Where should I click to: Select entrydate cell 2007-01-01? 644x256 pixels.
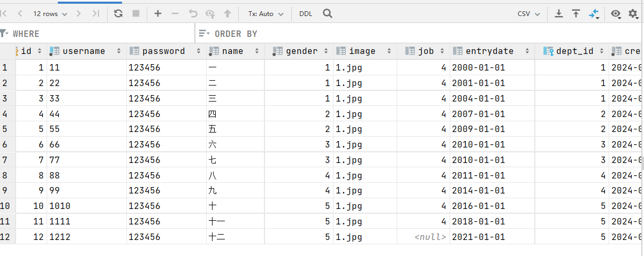[x=493, y=113]
